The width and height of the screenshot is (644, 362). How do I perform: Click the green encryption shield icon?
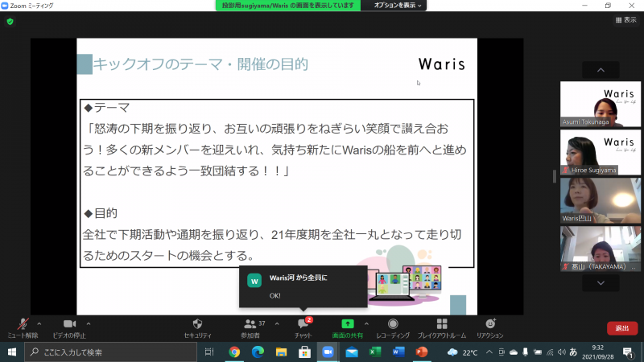[10, 22]
